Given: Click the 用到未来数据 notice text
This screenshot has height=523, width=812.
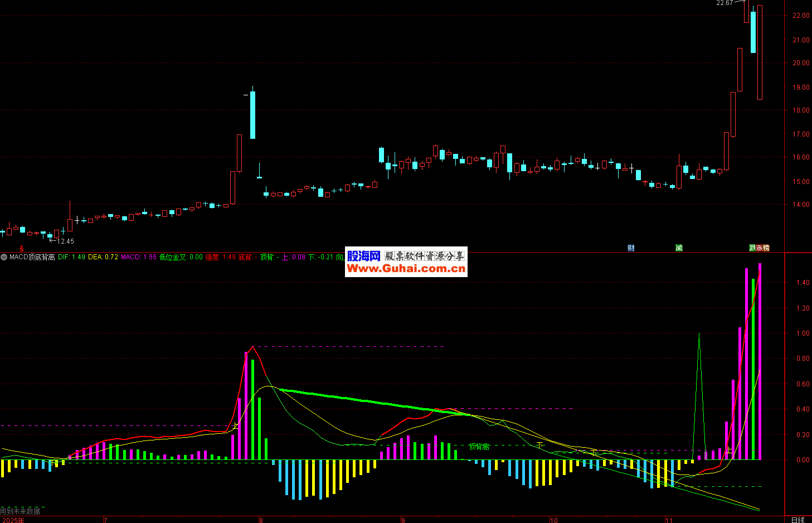Looking at the screenshot, I should point(20,511).
